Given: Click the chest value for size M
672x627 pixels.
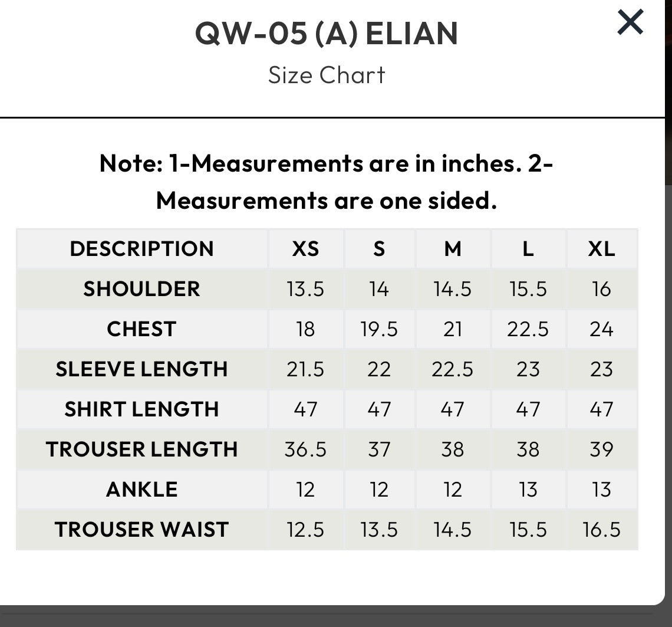Looking at the screenshot, I should pos(452,329).
